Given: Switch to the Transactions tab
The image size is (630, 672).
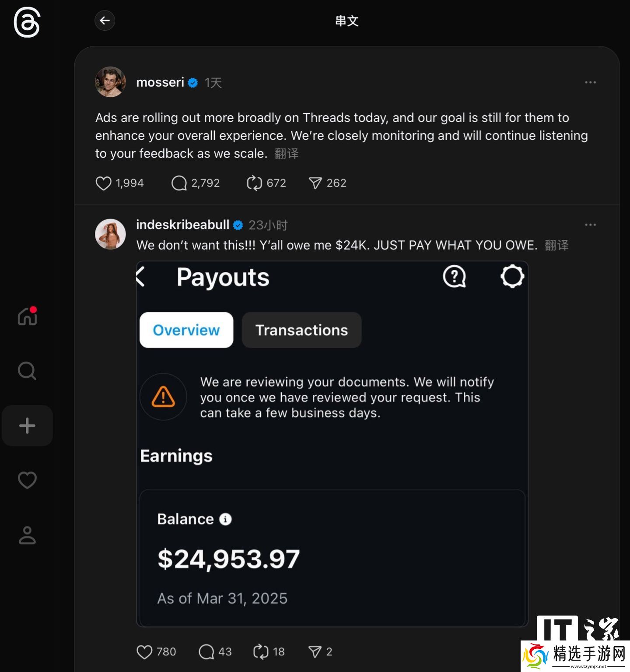Looking at the screenshot, I should pyautogui.click(x=301, y=330).
